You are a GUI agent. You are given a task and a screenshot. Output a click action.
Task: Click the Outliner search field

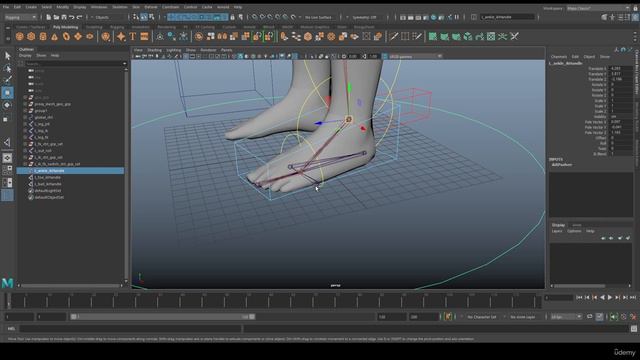point(73,64)
